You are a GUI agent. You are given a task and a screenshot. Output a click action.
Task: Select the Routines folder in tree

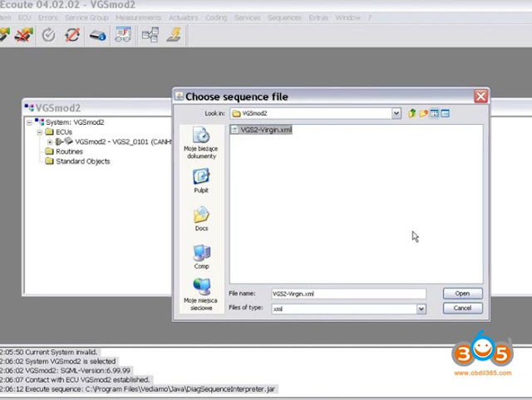click(x=64, y=151)
